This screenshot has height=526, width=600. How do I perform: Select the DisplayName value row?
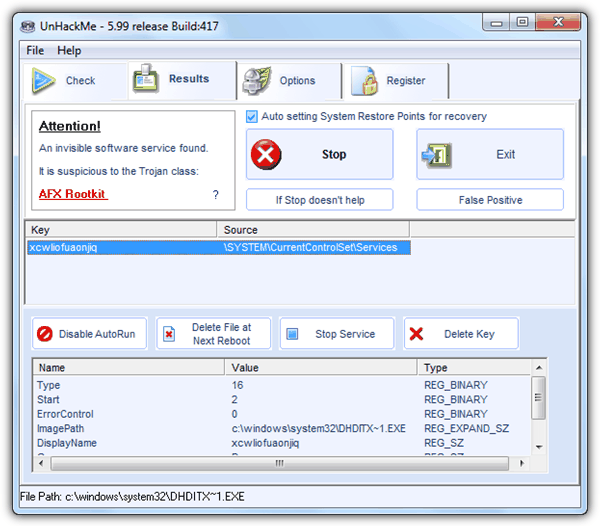coord(282,443)
